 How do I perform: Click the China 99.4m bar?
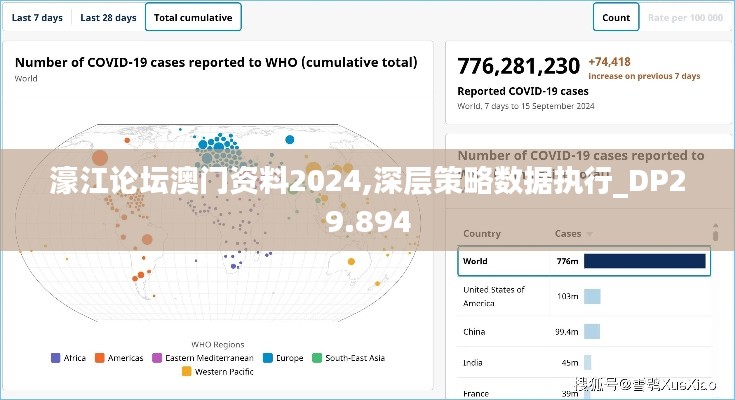coord(592,332)
